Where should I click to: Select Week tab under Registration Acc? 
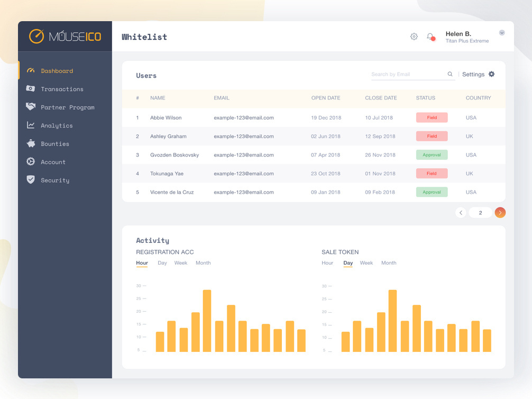(181, 263)
